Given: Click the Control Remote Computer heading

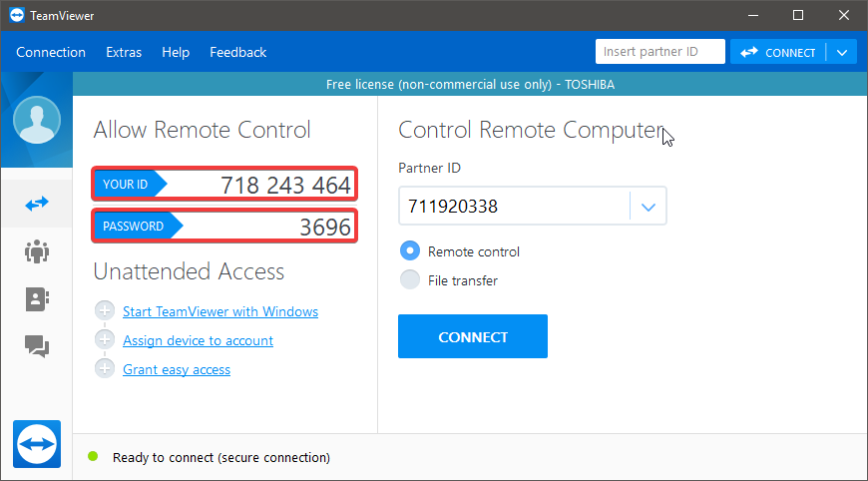Looking at the screenshot, I should (531, 130).
